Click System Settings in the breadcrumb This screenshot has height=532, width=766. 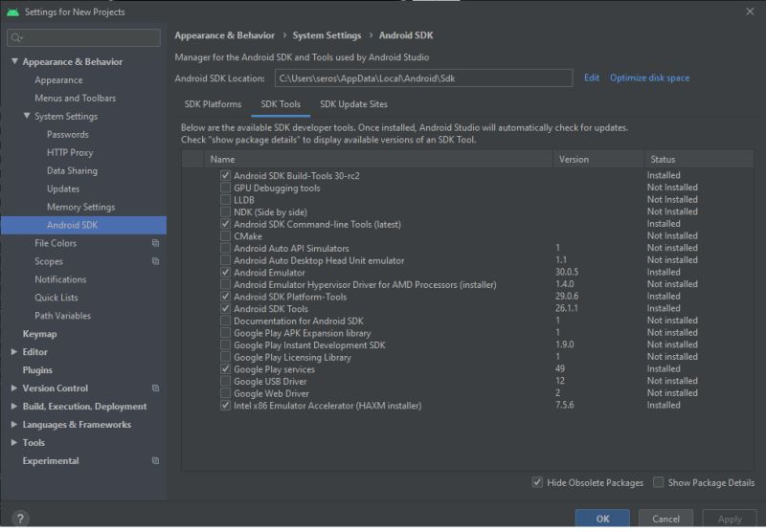coord(327,35)
